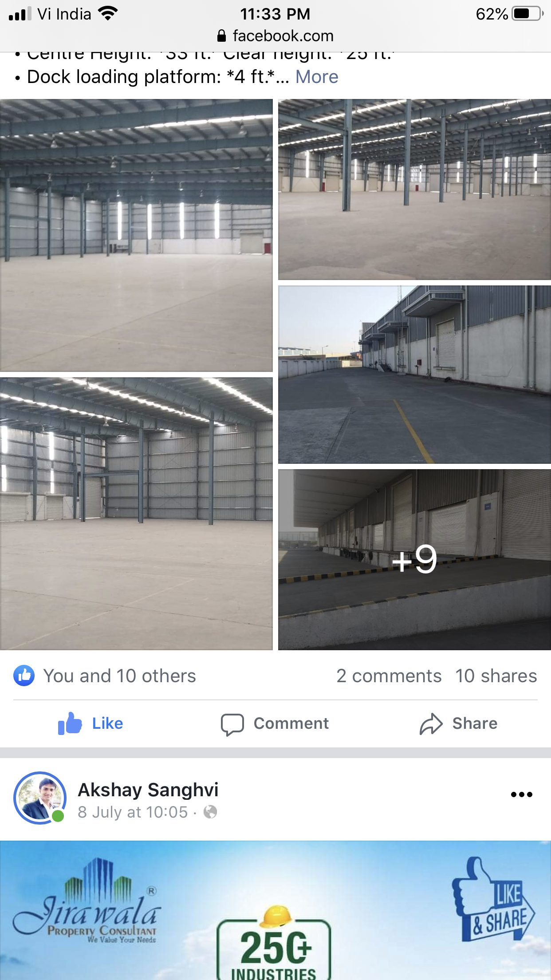Screen dimensions: 551x980
Task: View the 10 shares list
Action: click(x=496, y=676)
